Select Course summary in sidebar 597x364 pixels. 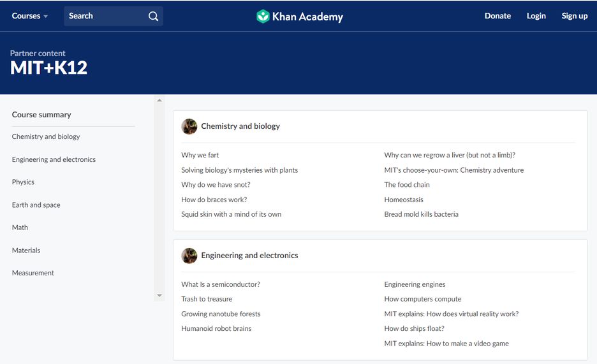pyautogui.click(x=41, y=115)
